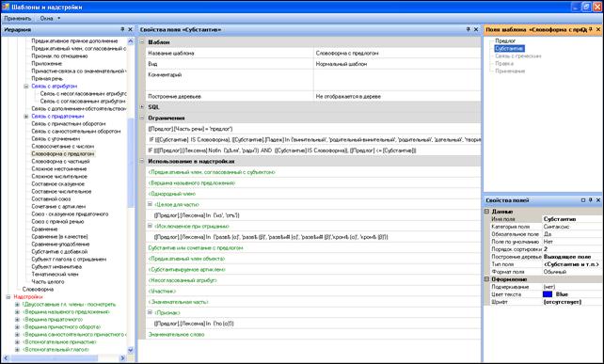This screenshot has height=364, width=604.
Task: Select Сравнение (в качестве) in the tree
Action: (x=59, y=236)
